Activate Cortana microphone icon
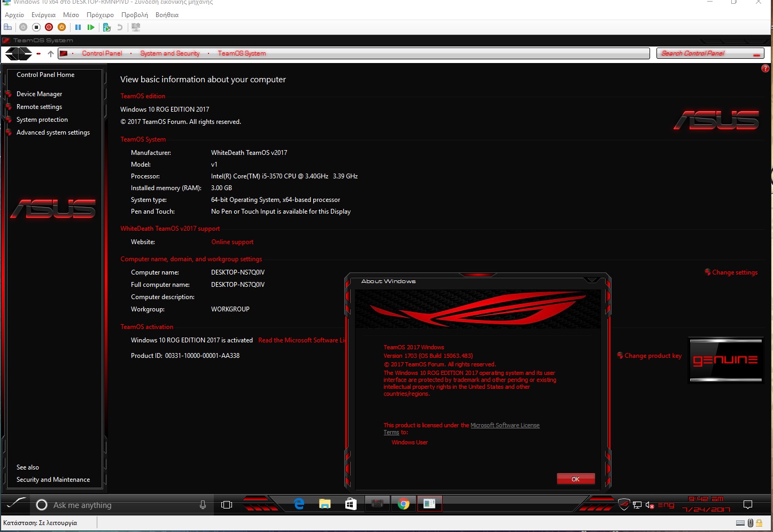 coord(203,505)
